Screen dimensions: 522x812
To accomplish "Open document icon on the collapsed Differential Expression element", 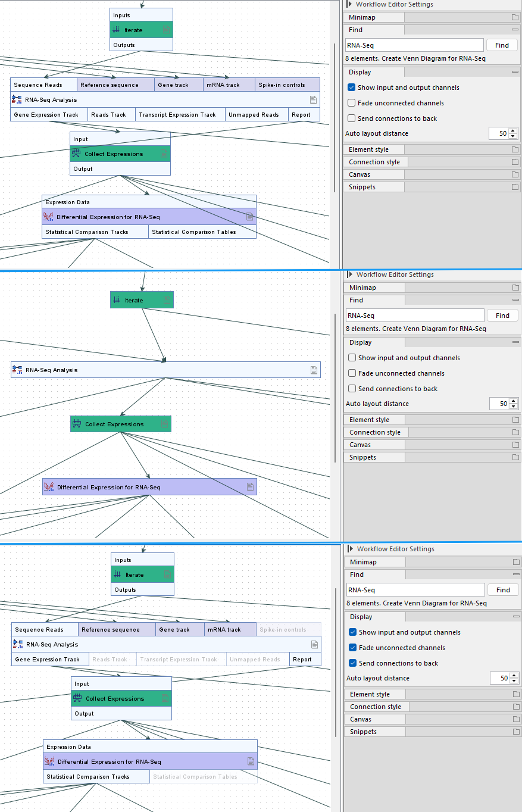I will coord(251,487).
